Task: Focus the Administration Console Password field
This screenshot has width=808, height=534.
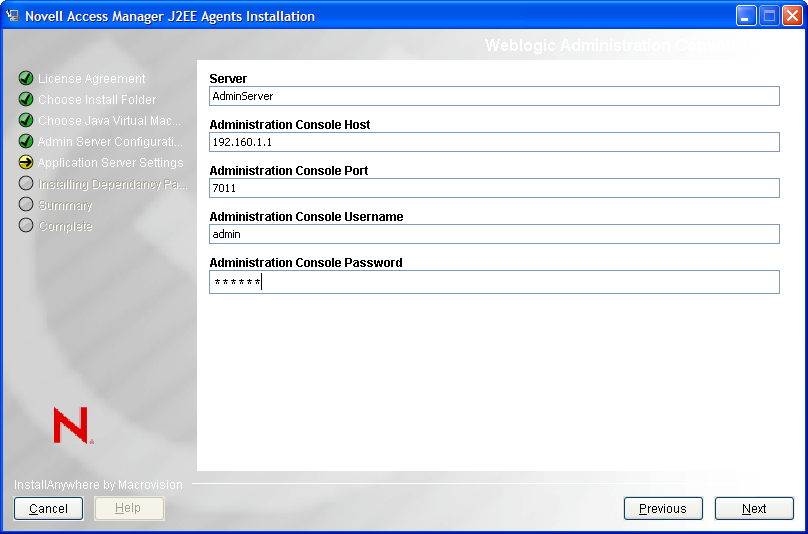Action: [x=494, y=282]
